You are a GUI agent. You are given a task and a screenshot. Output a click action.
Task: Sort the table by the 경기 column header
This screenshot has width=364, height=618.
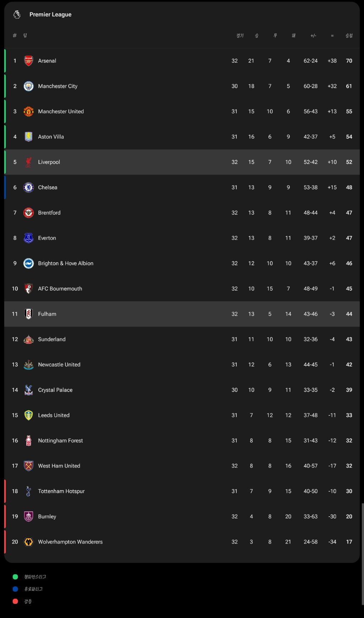240,35
